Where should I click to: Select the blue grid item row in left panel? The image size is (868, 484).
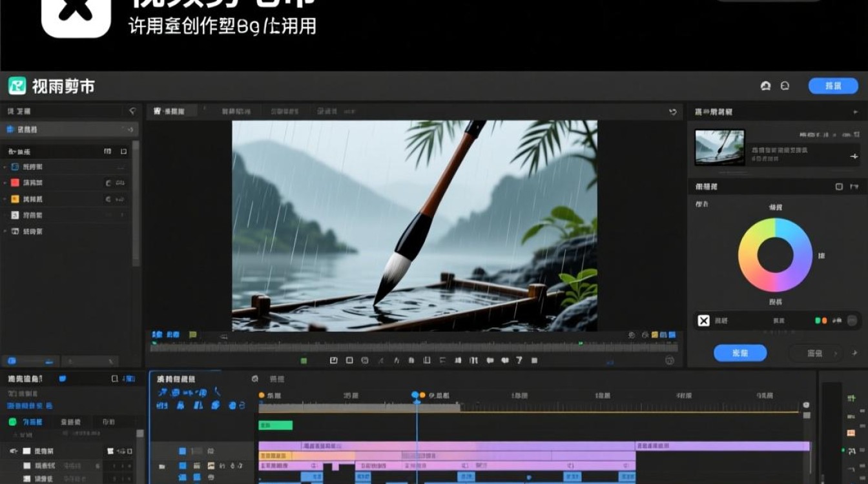[70, 129]
